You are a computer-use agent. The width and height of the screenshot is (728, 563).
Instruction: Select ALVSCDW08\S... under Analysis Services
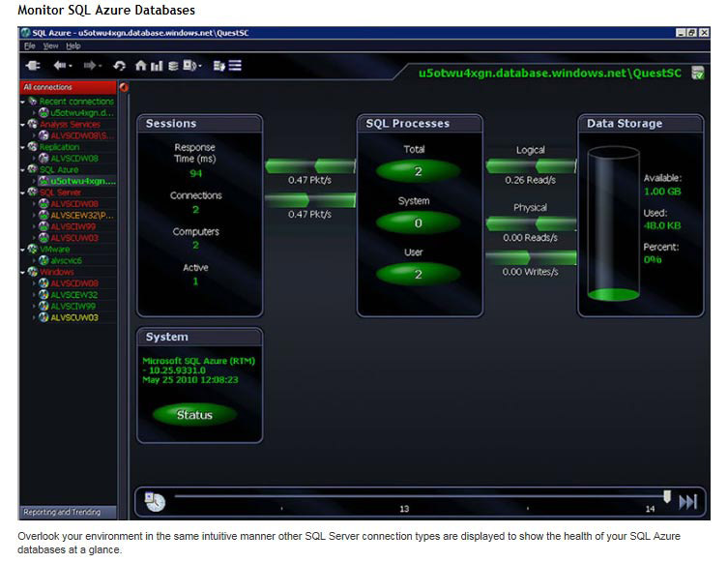click(x=82, y=135)
